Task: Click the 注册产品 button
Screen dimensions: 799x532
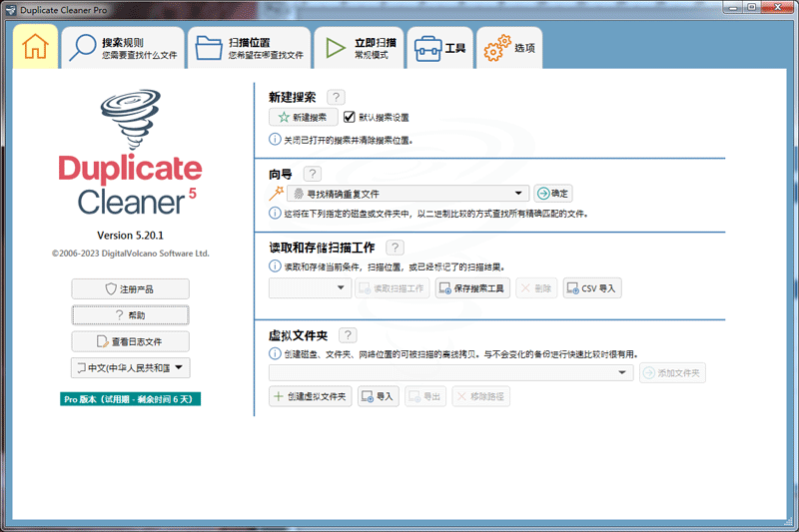Action: [131, 288]
